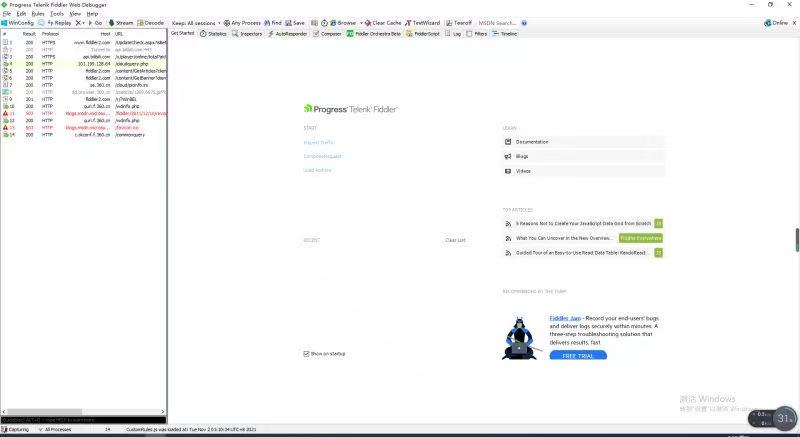The width and height of the screenshot is (800, 437).
Task: Switch to the FiddlerScript tab
Action: pos(423,34)
